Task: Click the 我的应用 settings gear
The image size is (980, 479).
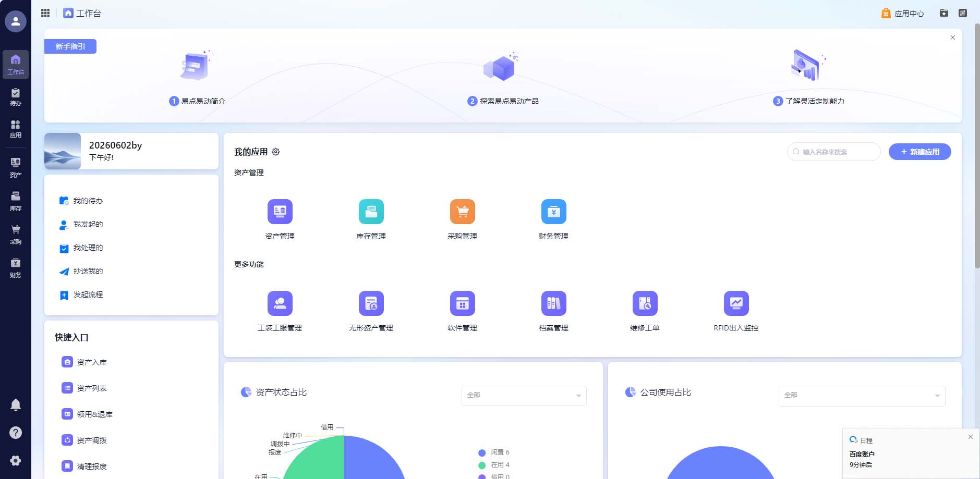Action: point(276,152)
